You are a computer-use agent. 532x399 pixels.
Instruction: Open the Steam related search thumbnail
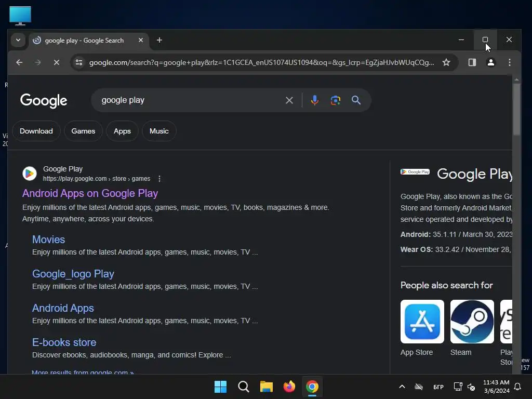[x=472, y=322]
